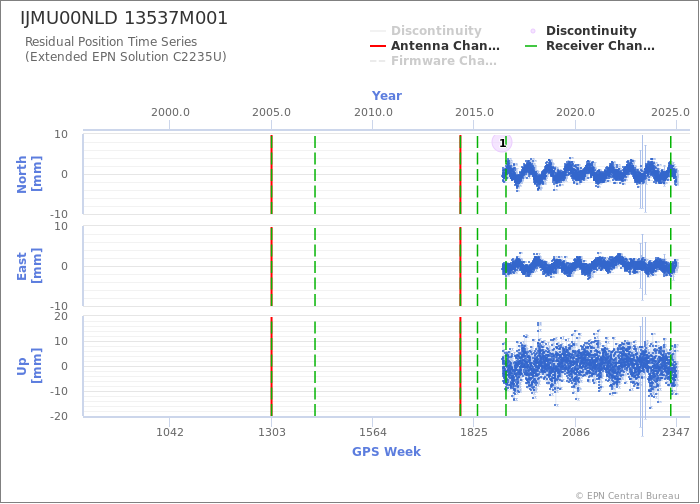Click the -20 tick on the Up axis
This screenshot has width=700, height=504.
coord(58,416)
